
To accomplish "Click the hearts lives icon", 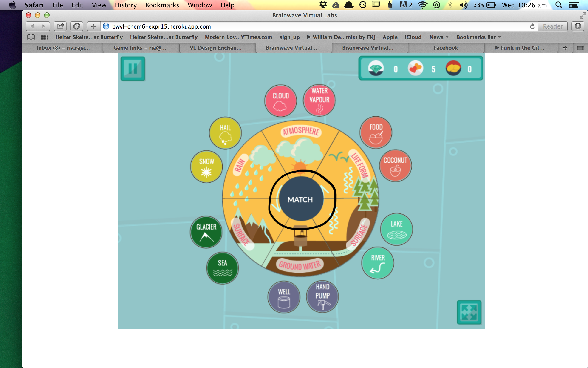I will pyautogui.click(x=416, y=68).
